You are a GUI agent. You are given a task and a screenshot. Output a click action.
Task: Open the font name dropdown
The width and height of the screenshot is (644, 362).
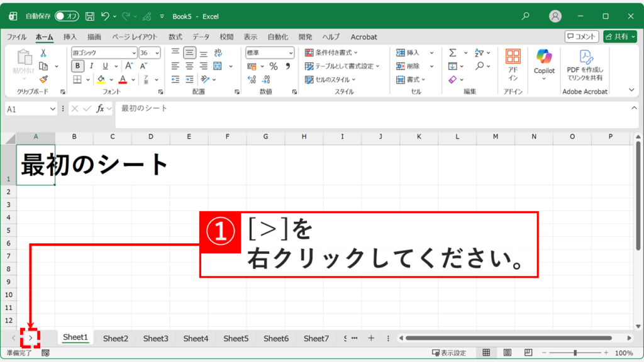[x=135, y=53]
